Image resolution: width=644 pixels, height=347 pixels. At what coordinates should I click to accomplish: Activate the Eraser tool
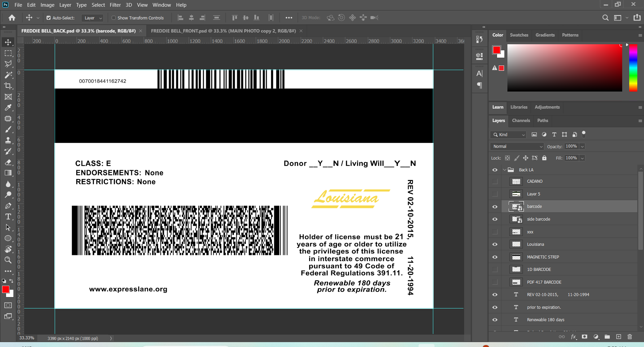pos(8,162)
